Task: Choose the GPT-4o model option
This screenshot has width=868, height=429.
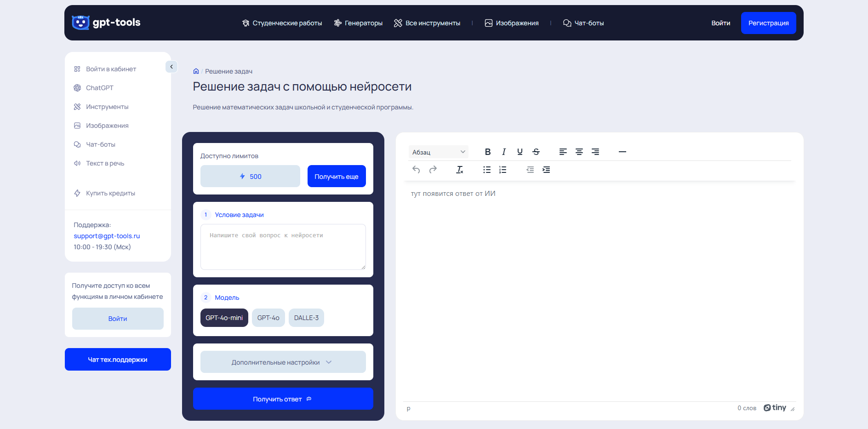Action: [x=268, y=318]
